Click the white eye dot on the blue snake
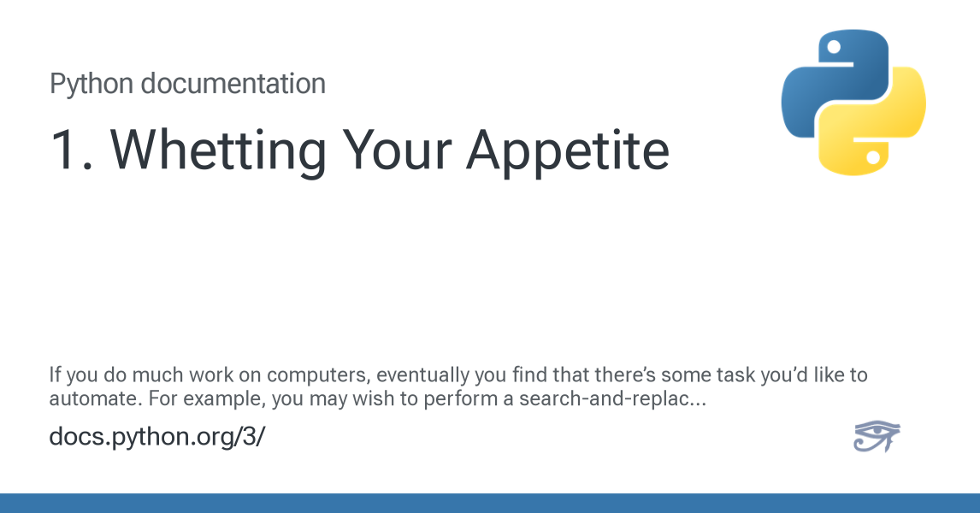This screenshot has width=980, height=513. (x=833, y=48)
